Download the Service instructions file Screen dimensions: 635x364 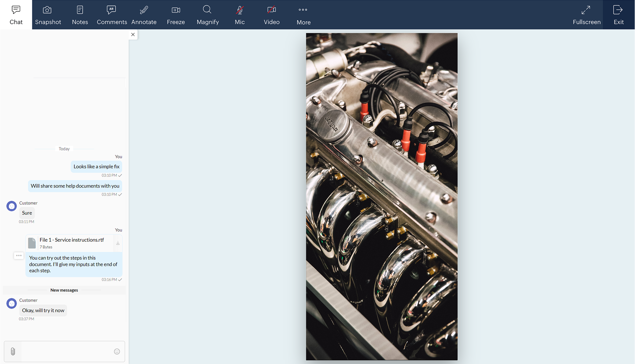pyautogui.click(x=118, y=243)
